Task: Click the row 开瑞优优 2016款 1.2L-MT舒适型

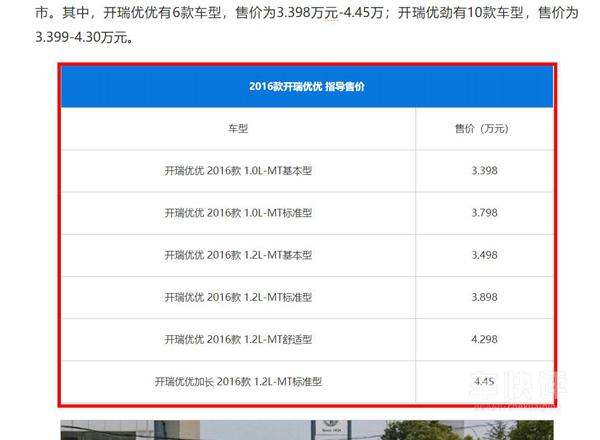Action: coord(307,339)
